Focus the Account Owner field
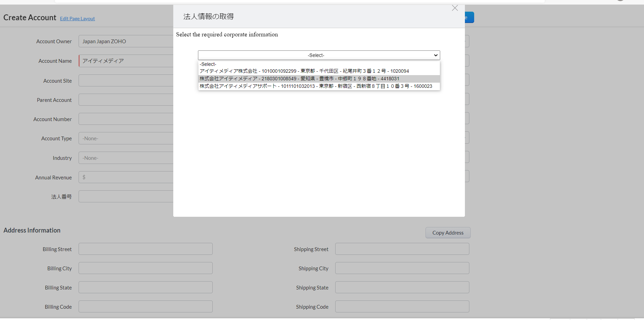 click(x=126, y=42)
